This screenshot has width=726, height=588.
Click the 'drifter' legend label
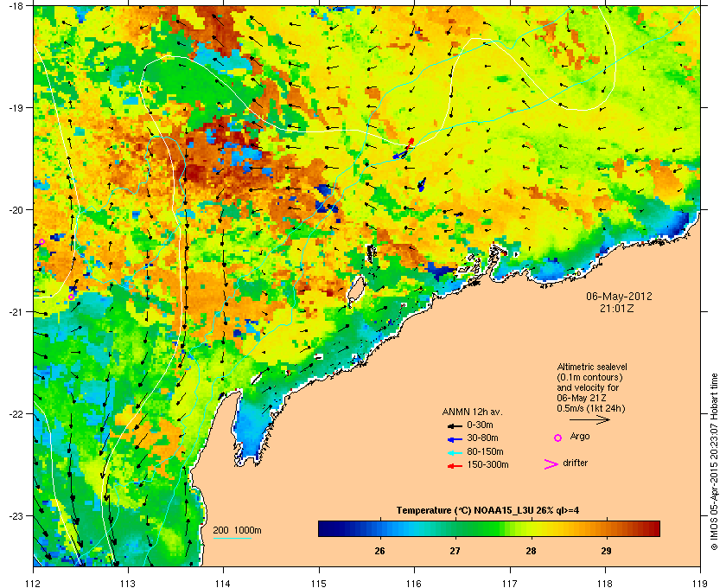coord(575,463)
